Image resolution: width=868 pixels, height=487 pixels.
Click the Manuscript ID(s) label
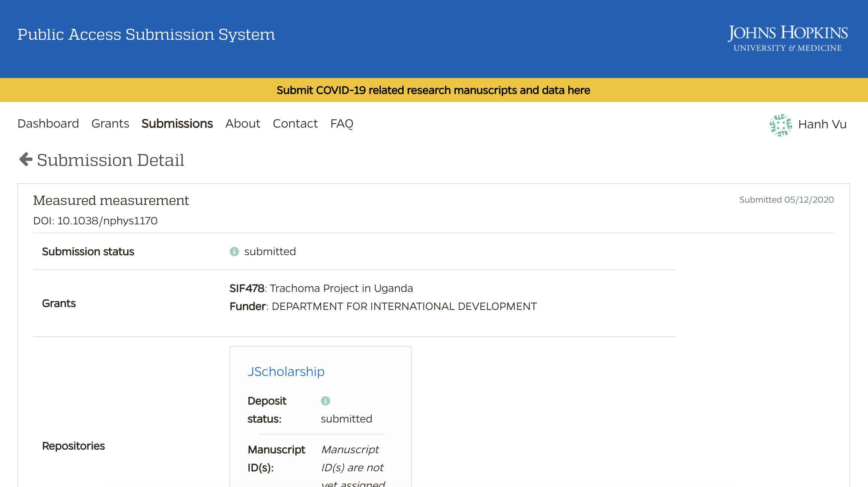point(276,458)
